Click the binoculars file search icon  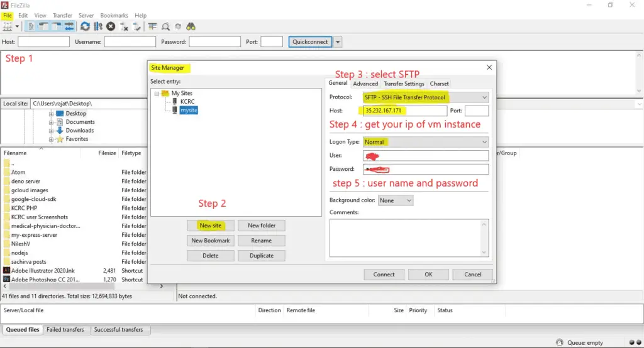[191, 26]
